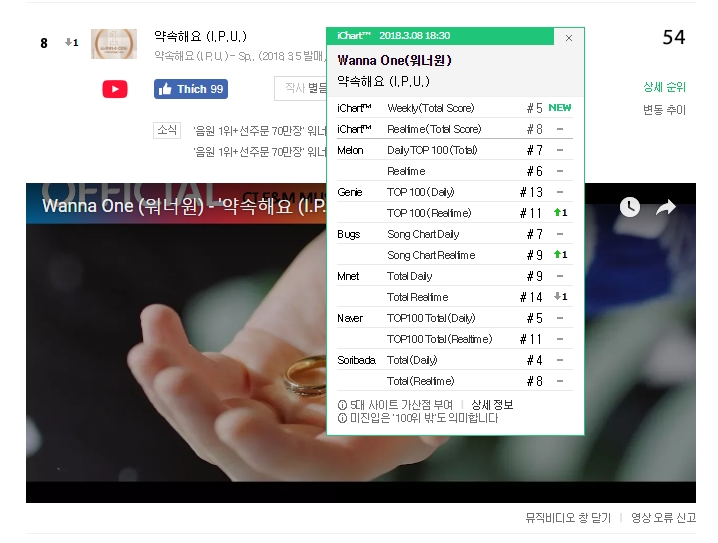Click the red YouTube play icon
This screenshot has height=543, width=718.
point(115,89)
